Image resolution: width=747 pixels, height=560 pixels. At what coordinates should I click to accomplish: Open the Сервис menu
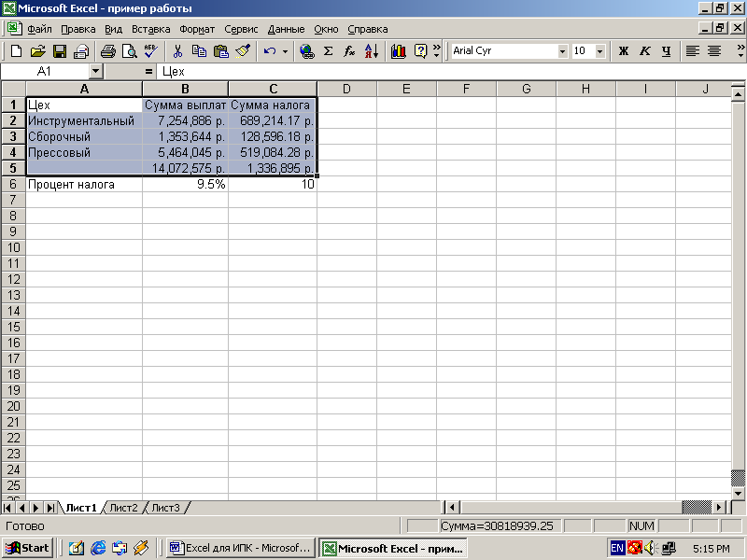(x=241, y=29)
